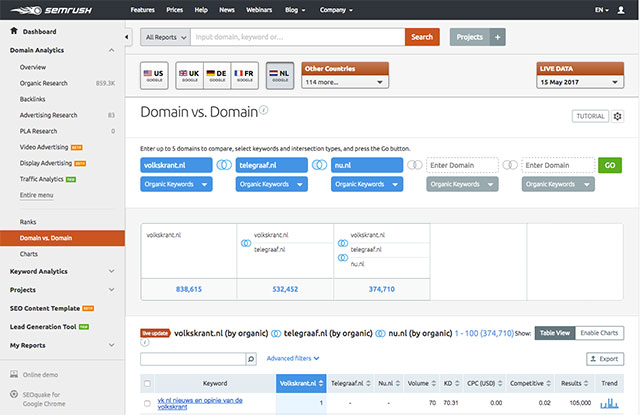The width and height of the screenshot is (640, 415).
Task: Select the FR Google database flag
Action: tap(244, 75)
